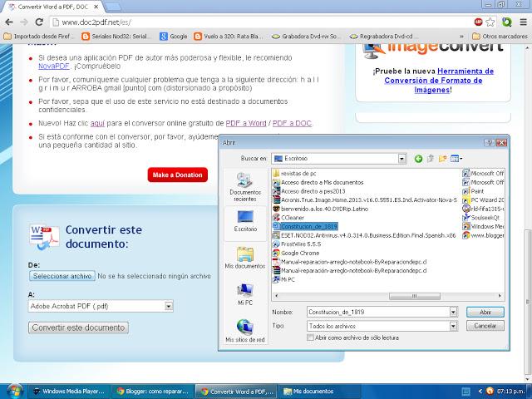The height and width of the screenshot is (399, 532).
Task: Select Mi PC entry in file list
Action: [x=283, y=279]
